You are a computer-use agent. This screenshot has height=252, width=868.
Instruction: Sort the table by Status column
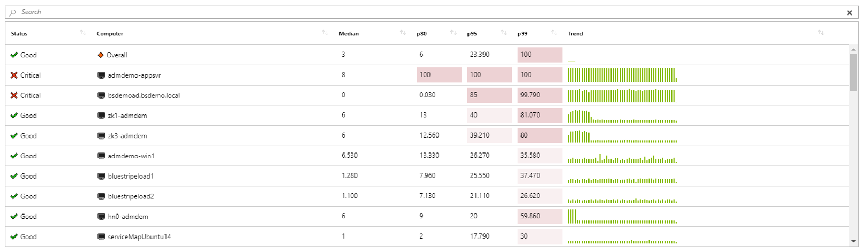point(83,33)
